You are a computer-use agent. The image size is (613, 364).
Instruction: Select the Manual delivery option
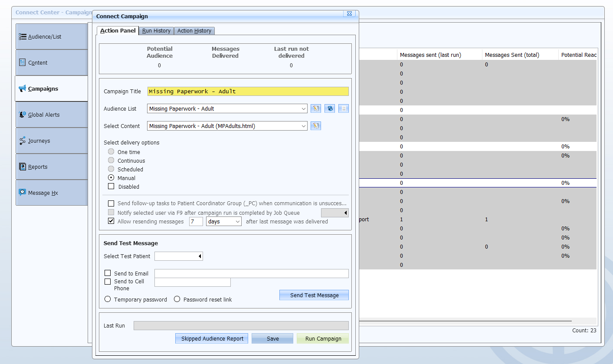coord(111,178)
